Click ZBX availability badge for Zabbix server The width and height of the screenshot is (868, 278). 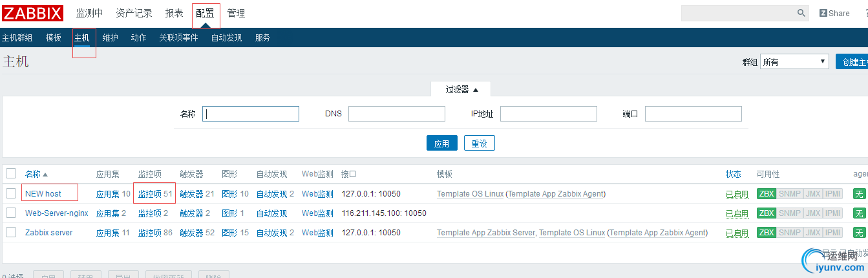(767, 232)
